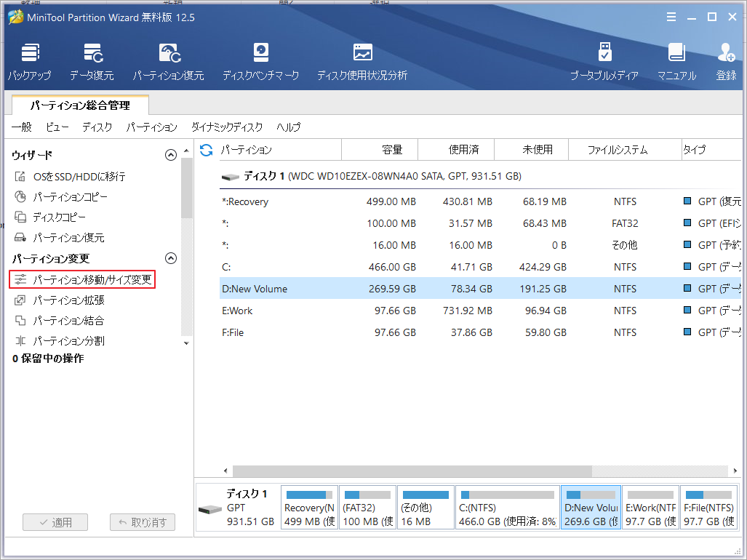
Task: Select the 100.00 MB FAT32 partition row
Action: coord(480,223)
